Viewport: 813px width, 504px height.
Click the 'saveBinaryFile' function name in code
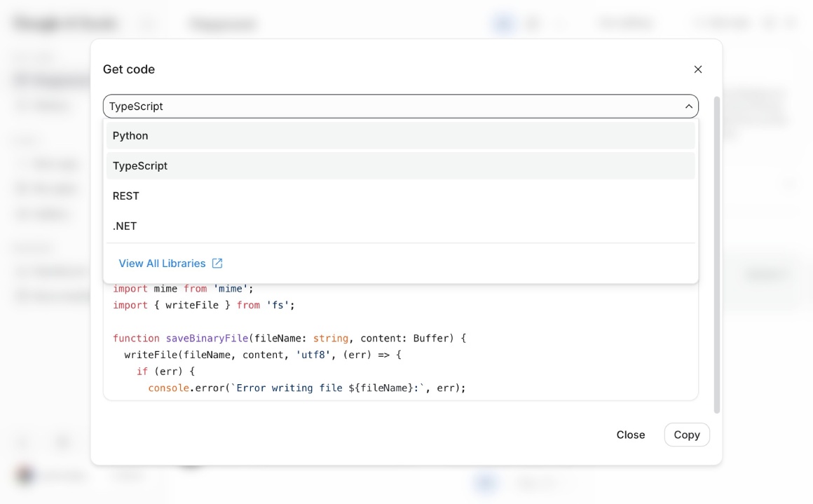tap(207, 339)
